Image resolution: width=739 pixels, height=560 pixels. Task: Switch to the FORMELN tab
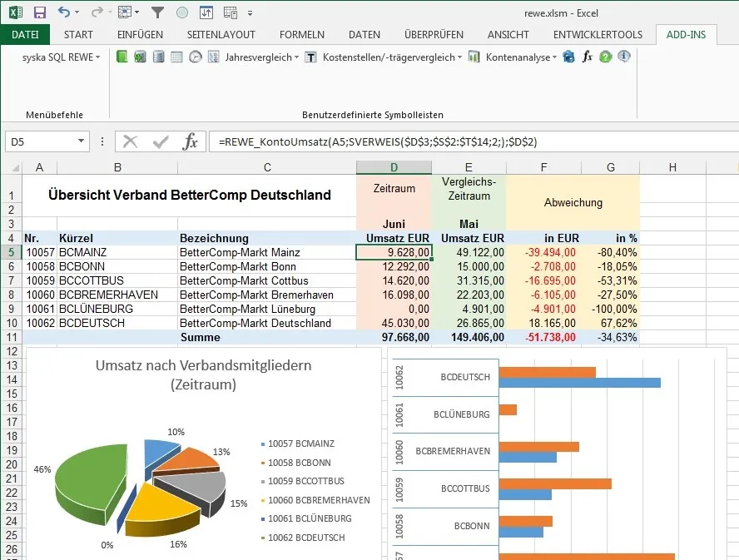(301, 34)
